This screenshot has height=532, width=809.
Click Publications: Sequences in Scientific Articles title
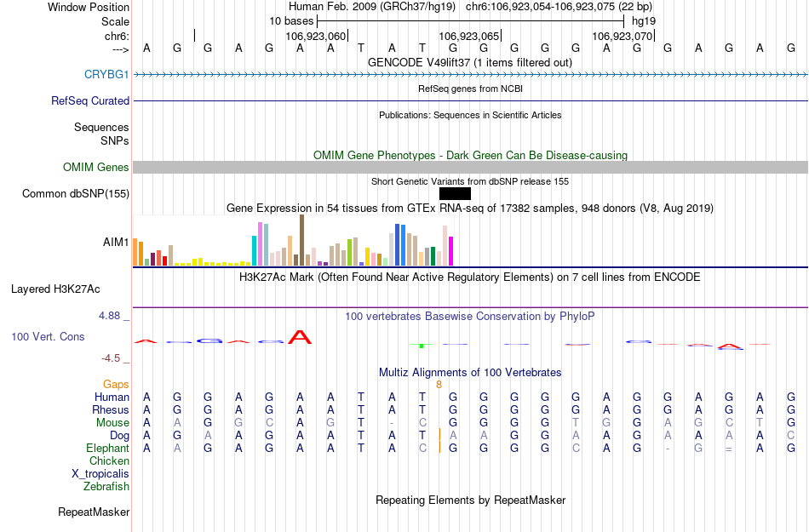pos(470,115)
